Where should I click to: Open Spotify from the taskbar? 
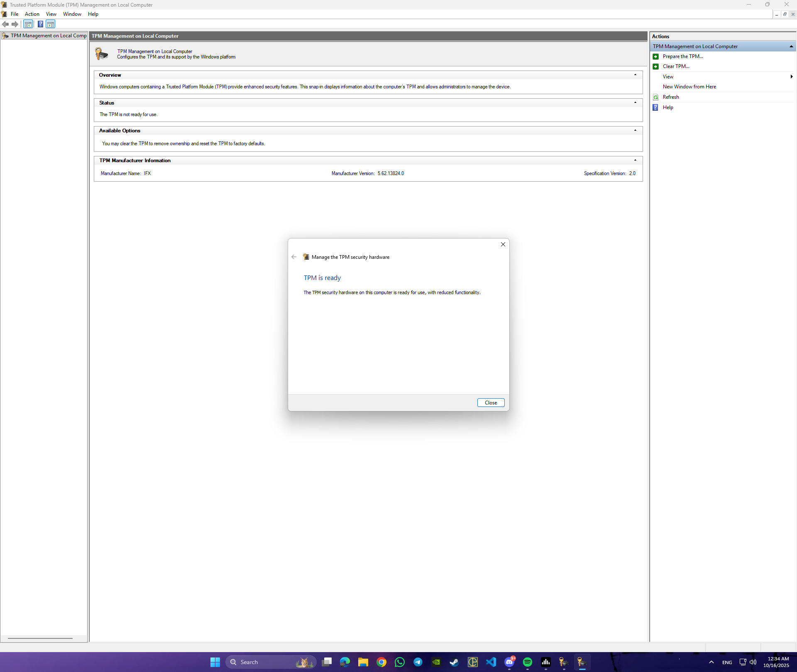pyautogui.click(x=528, y=662)
